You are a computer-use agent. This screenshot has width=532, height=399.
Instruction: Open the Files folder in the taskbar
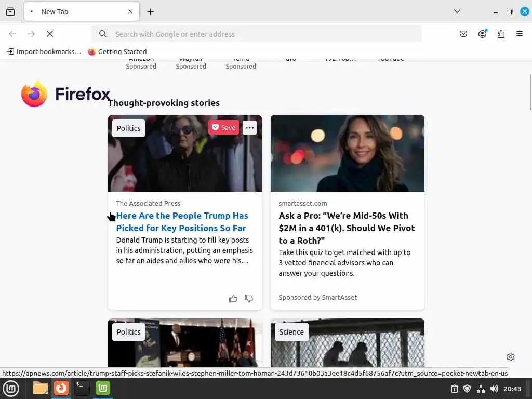point(41,388)
